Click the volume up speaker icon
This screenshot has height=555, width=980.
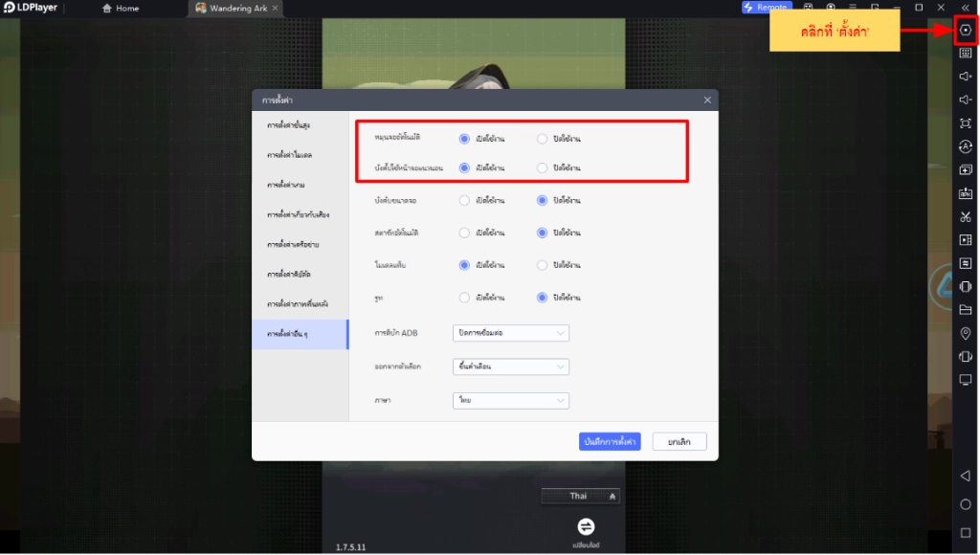[x=965, y=77]
